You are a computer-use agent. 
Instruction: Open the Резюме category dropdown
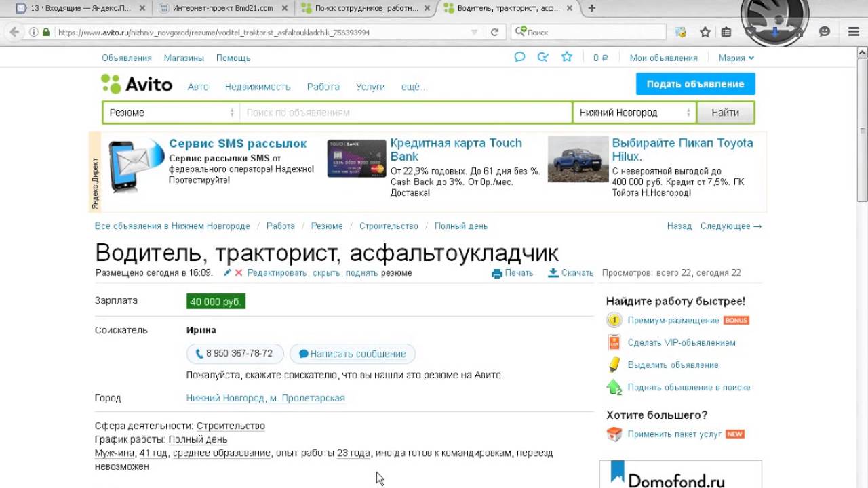pos(171,113)
